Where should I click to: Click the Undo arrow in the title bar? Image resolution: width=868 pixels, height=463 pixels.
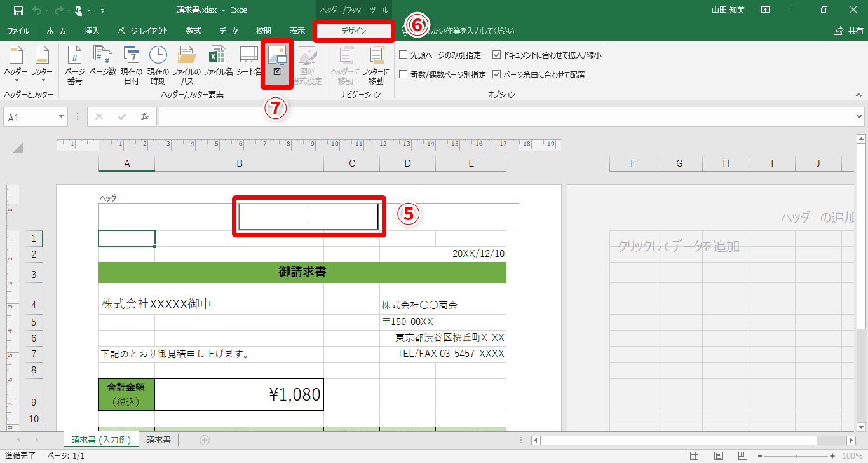(37, 10)
